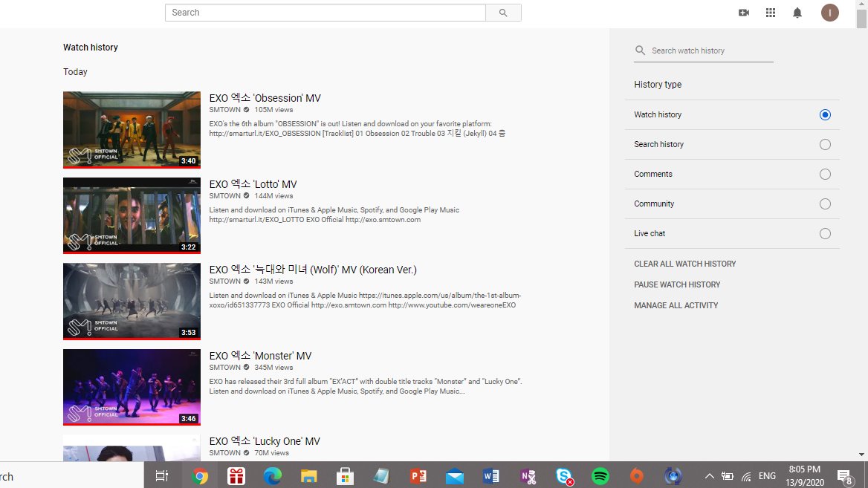The width and height of the screenshot is (868, 488).
Task: Open the ENG language indicator
Action: (767, 476)
